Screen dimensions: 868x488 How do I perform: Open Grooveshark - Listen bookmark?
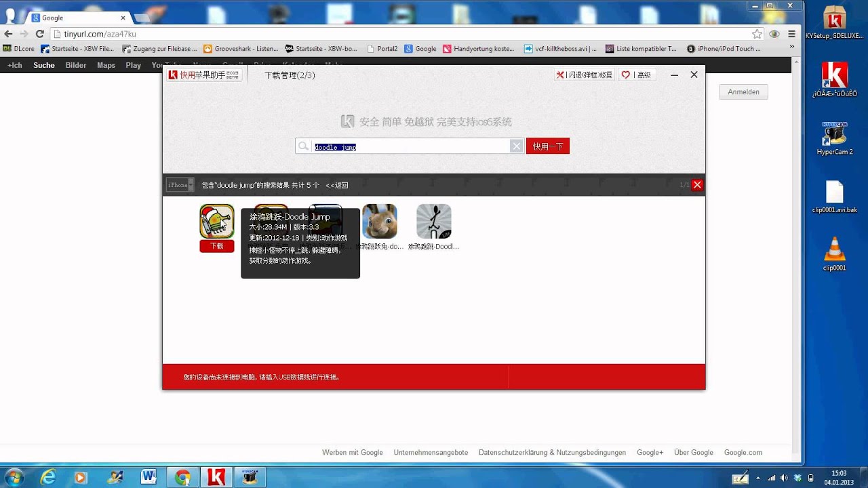[x=241, y=49]
